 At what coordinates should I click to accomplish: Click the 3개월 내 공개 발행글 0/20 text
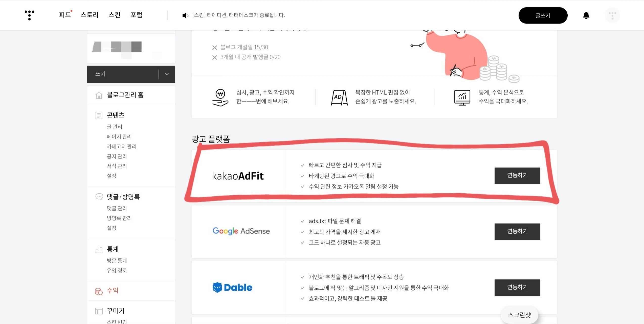[250, 57]
